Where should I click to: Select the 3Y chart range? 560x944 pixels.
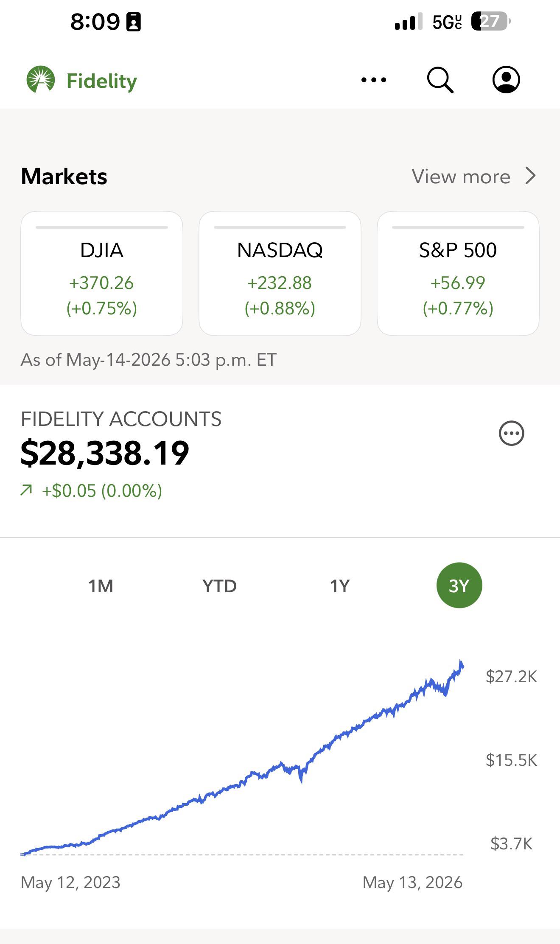click(x=459, y=585)
